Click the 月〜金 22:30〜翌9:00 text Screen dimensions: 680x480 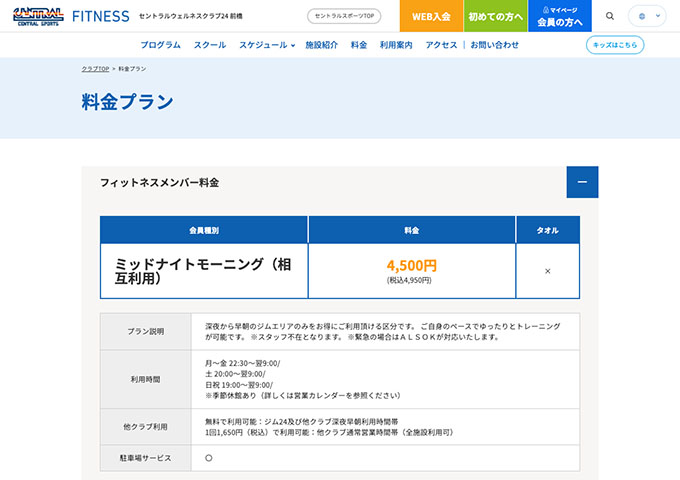click(x=242, y=363)
